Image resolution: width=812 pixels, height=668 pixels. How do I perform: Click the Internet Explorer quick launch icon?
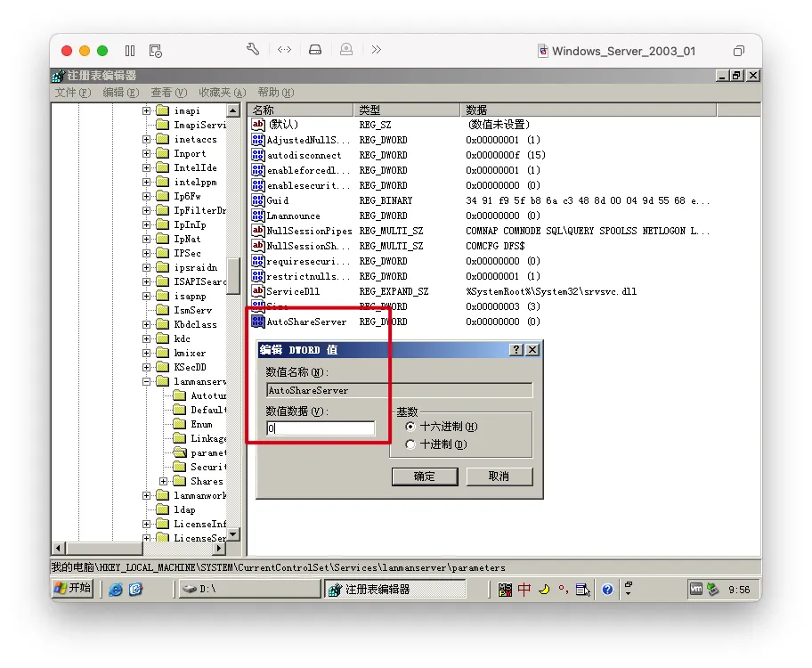(x=115, y=590)
